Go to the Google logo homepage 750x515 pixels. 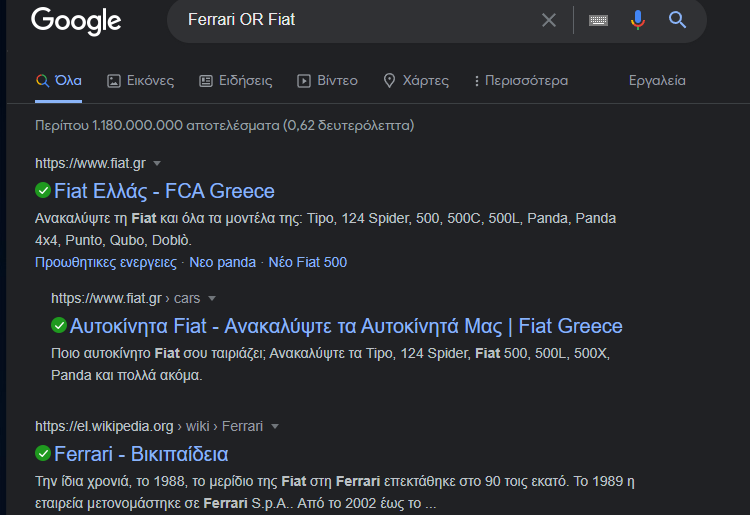pyautogui.click(x=76, y=21)
